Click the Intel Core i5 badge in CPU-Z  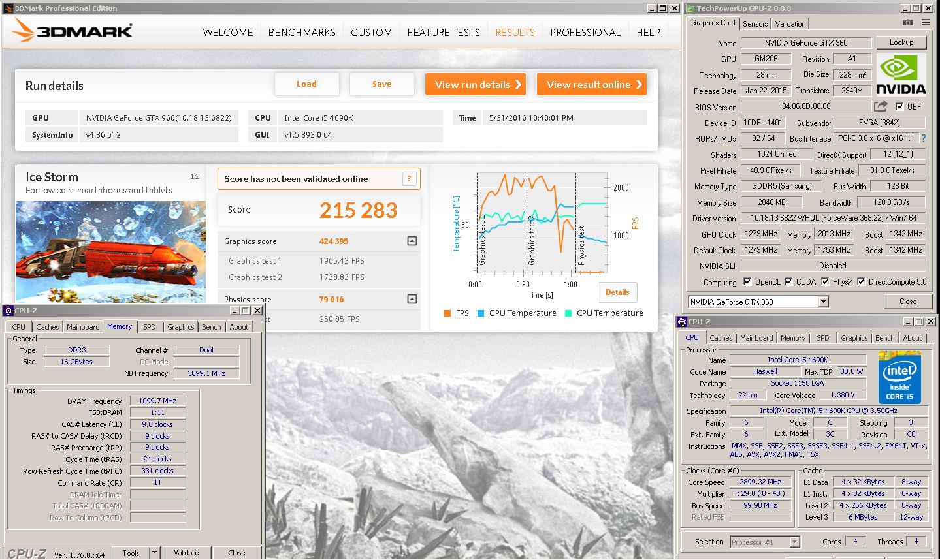click(899, 379)
